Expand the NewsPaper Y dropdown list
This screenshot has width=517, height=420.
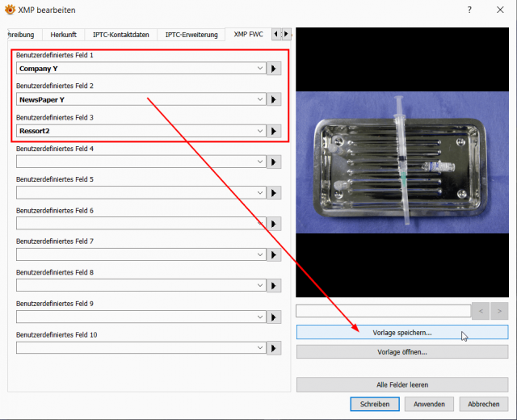pos(260,99)
